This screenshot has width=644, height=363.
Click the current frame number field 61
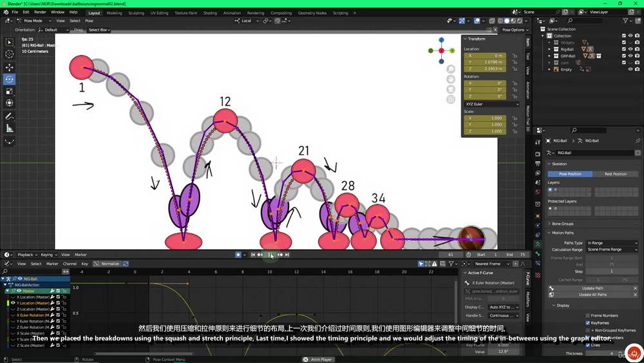pos(450,255)
